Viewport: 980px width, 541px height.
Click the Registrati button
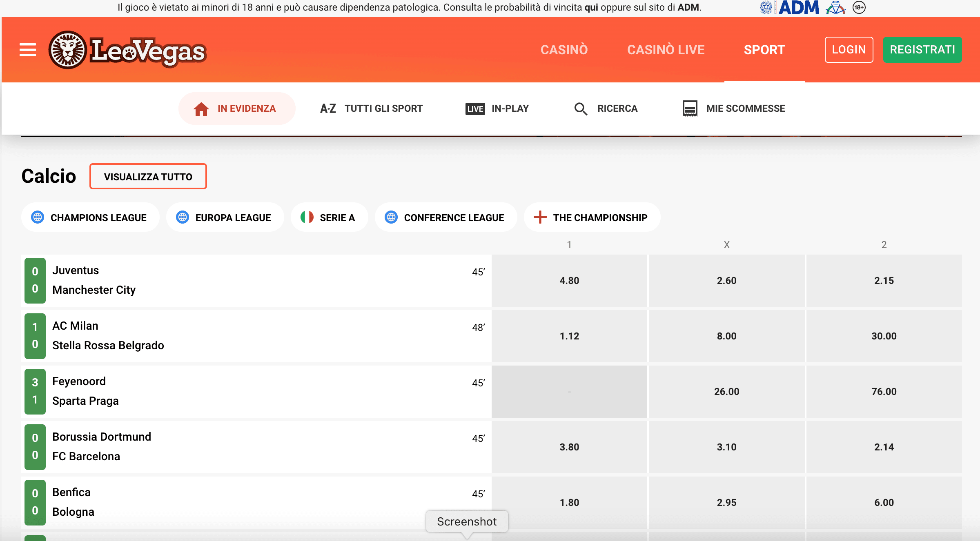tap(922, 50)
